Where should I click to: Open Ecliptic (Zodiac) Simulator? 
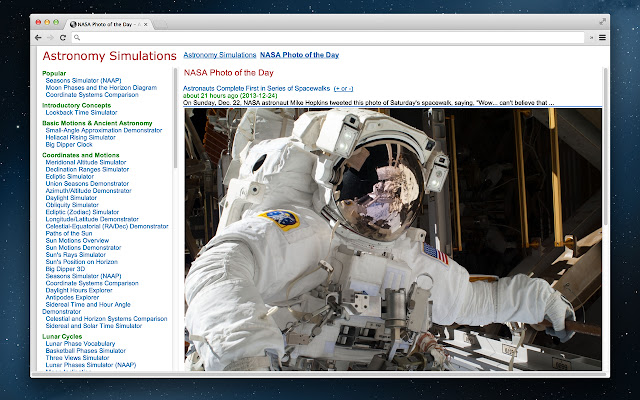[82, 212]
